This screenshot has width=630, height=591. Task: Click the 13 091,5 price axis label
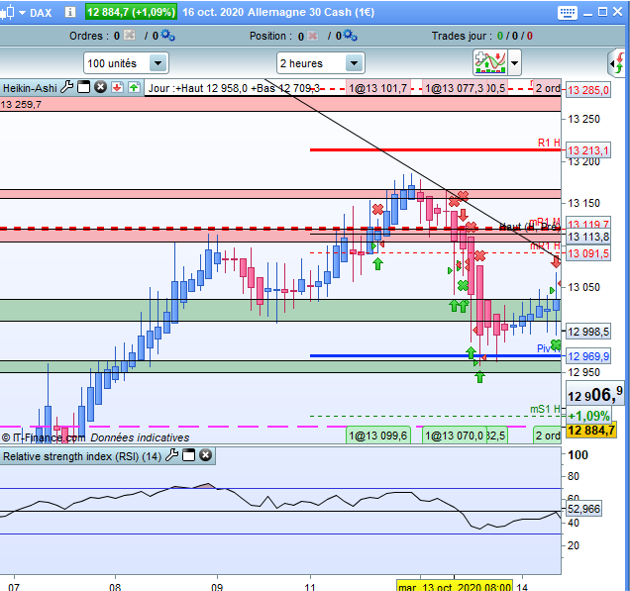(588, 254)
